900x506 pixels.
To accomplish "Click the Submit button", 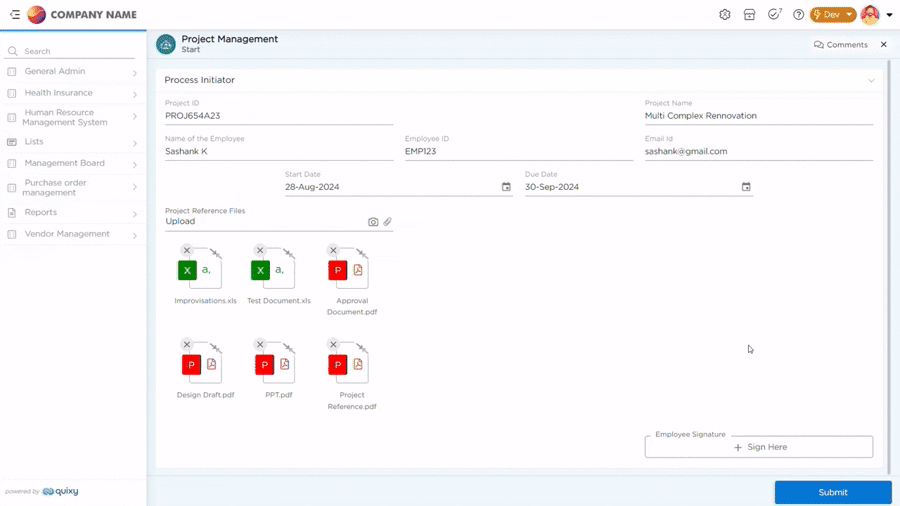I will click(x=832, y=492).
